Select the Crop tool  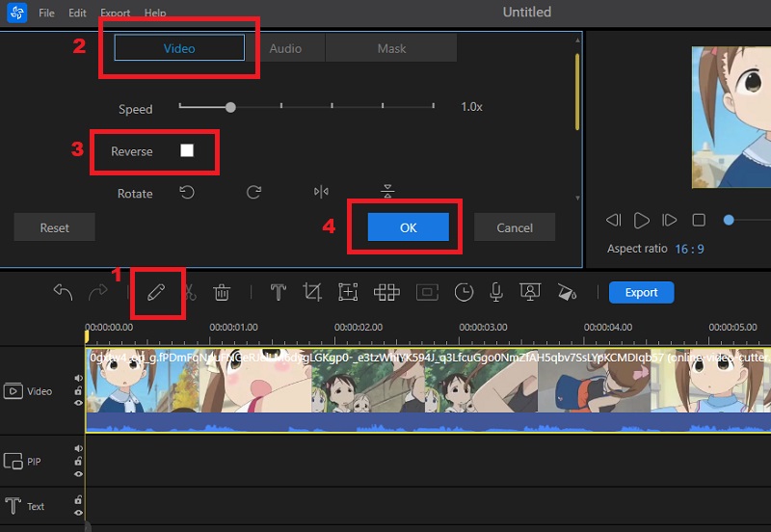tap(312, 292)
